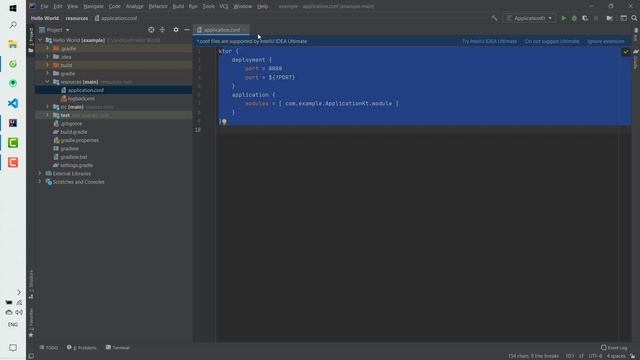Open Search Everywhere magnifier in IDE toolbar

point(634,18)
